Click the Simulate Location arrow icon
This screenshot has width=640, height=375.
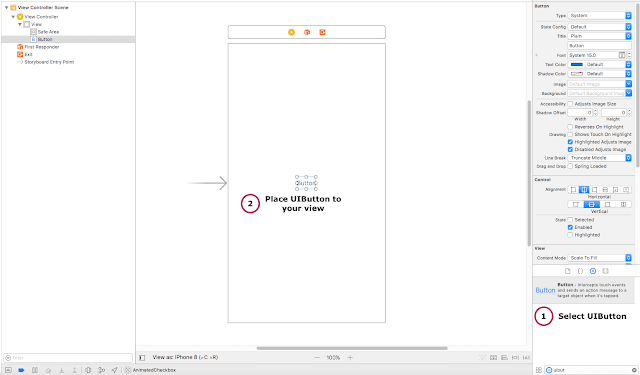pyautogui.click(x=114, y=370)
